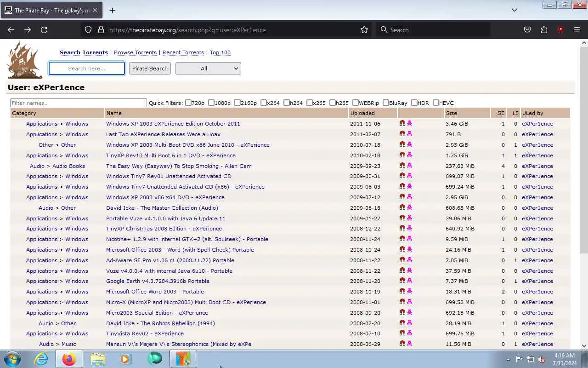Image resolution: width=588 pixels, height=368 pixels.
Task: Click magnet icon for Portable Vuze v4.1.0.0 row
Action: pyautogui.click(x=402, y=218)
